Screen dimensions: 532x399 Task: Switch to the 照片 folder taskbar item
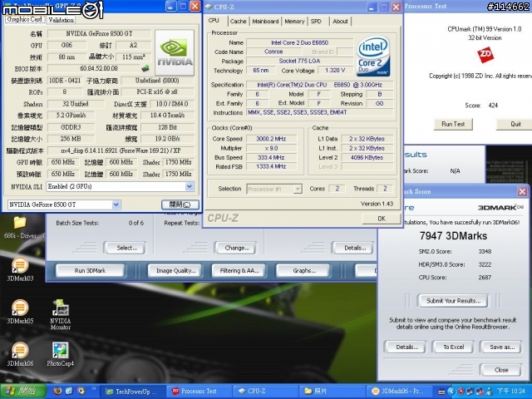333,392
